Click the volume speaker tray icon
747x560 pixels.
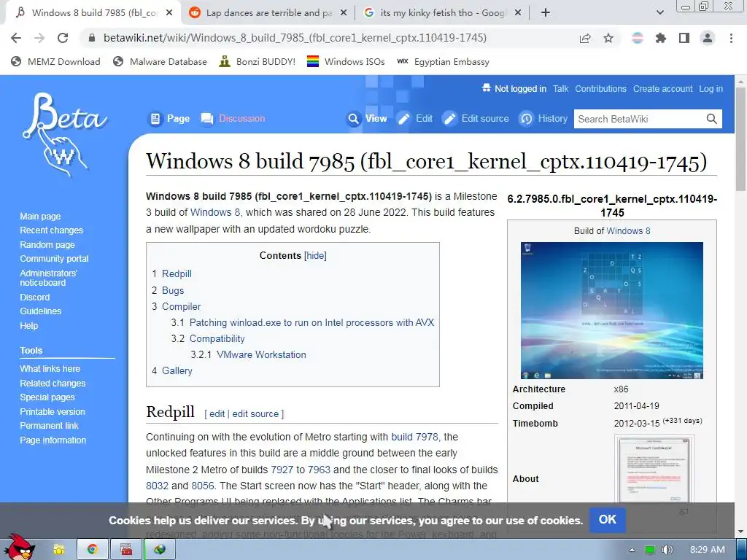tap(667, 550)
